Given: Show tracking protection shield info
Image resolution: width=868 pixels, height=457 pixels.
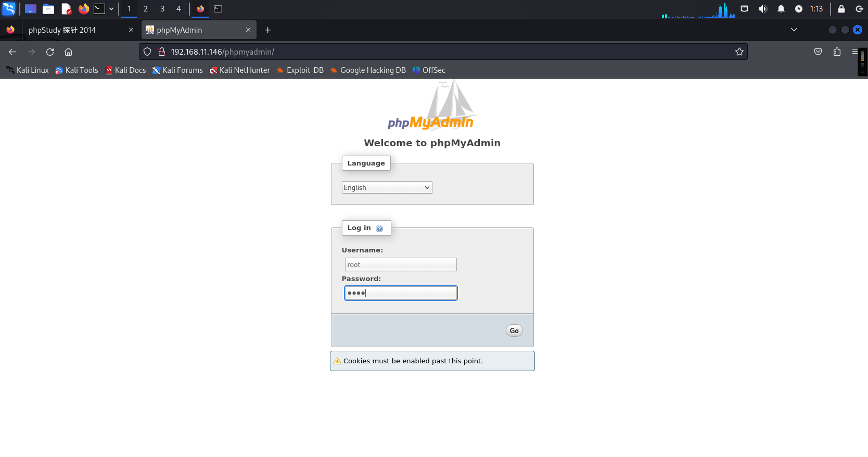Looking at the screenshot, I should 147,52.
